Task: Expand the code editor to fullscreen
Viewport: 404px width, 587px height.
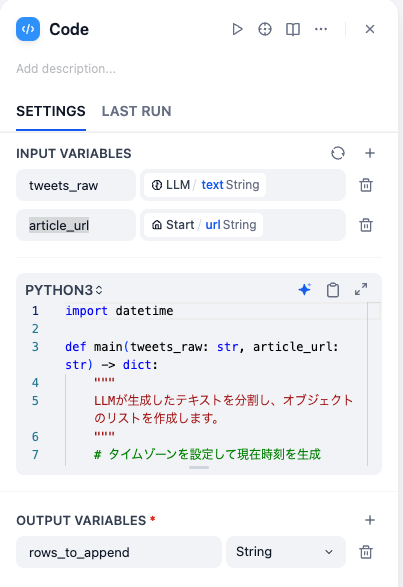Action: coord(361,289)
